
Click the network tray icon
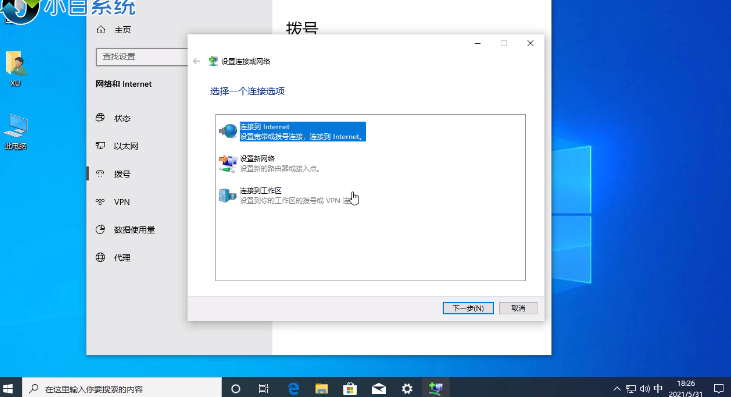(631, 389)
